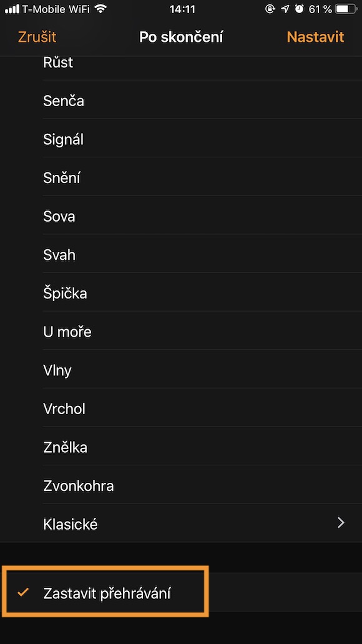Viewport: 362px width, 644px height.
Task: Cancel with the Zrušit button
Action: click(37, 37)
